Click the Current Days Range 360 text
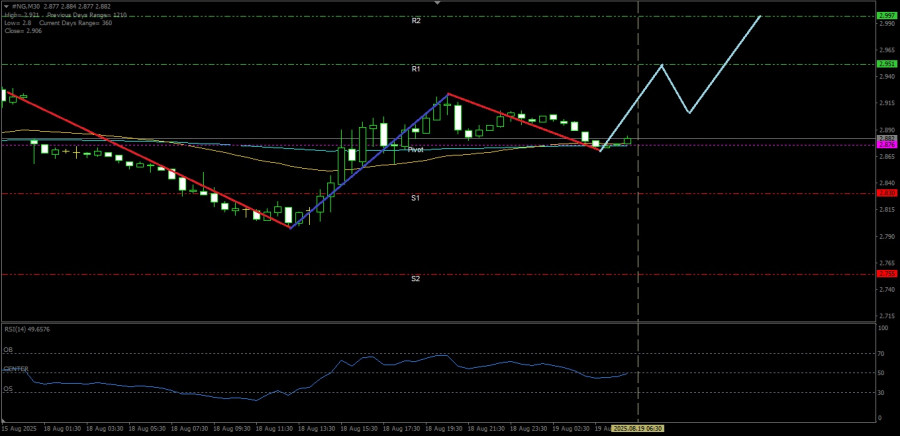Screen dimensions: 900x436 click(77, 22)
